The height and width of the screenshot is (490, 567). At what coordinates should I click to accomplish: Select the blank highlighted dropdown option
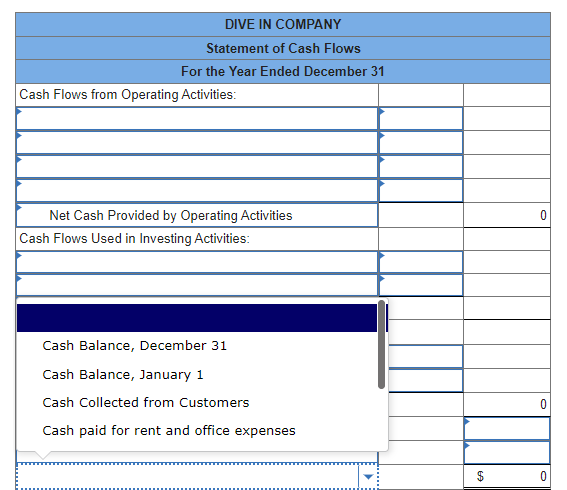click(x=197, y=318)
